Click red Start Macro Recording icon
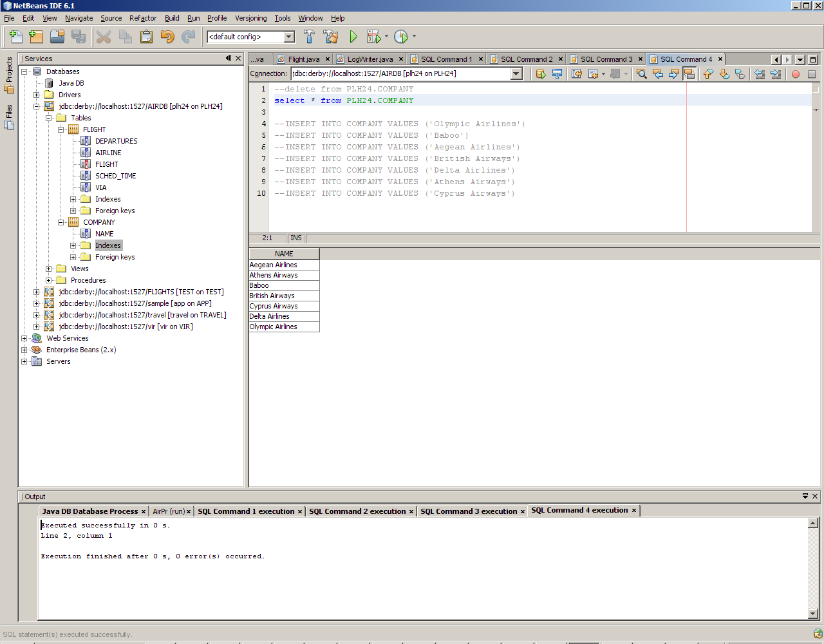This screenshot has height=644, width=824. pyautogui.click(x=796, y=74)
